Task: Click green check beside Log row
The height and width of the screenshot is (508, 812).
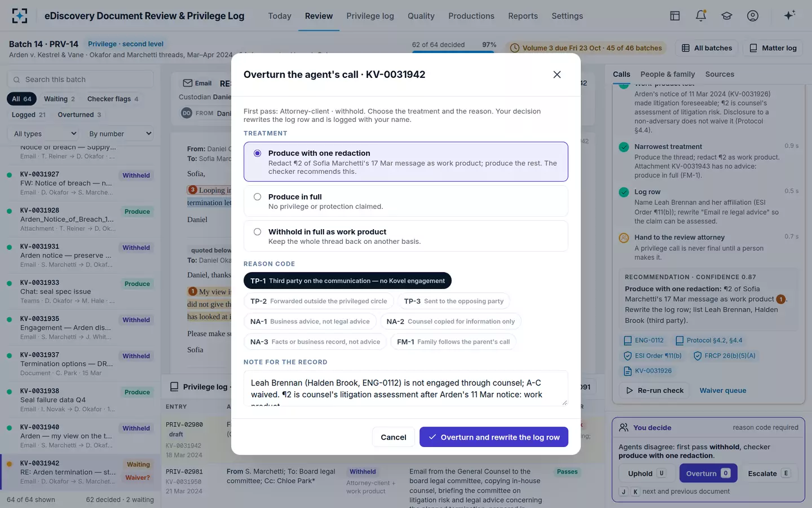Action: (x=624, y=192)
